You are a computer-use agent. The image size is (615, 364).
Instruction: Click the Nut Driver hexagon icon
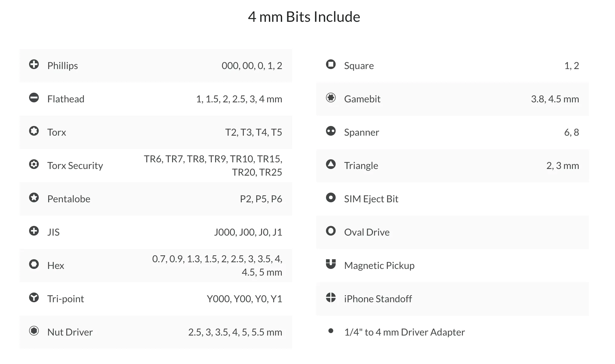point(34,331)
